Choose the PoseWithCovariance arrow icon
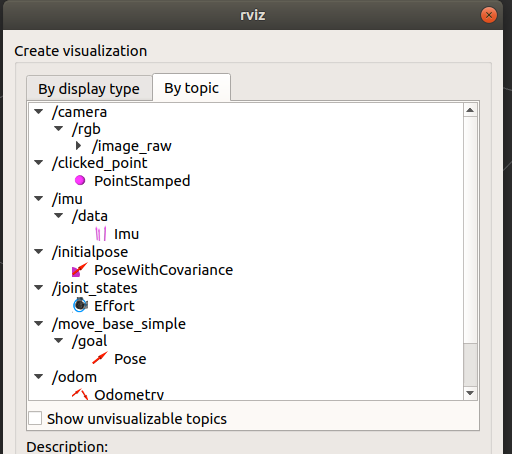Viewport: 512px width, 454px height. pyautogui.click(x=80, y=270)
